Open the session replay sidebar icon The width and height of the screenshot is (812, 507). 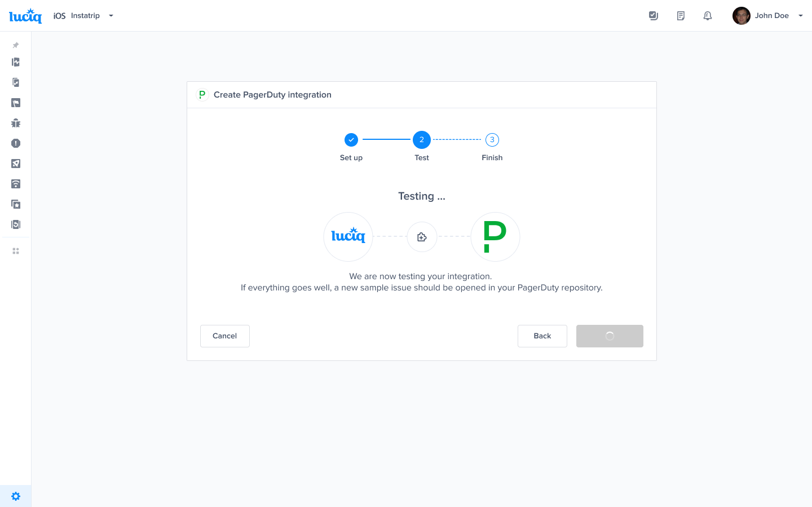point(16,224)
